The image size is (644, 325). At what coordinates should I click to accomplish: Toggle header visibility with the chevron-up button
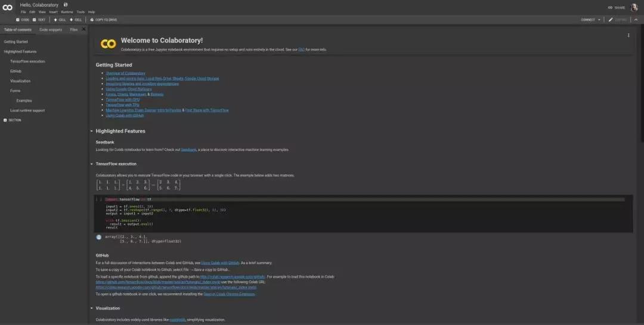636,20
